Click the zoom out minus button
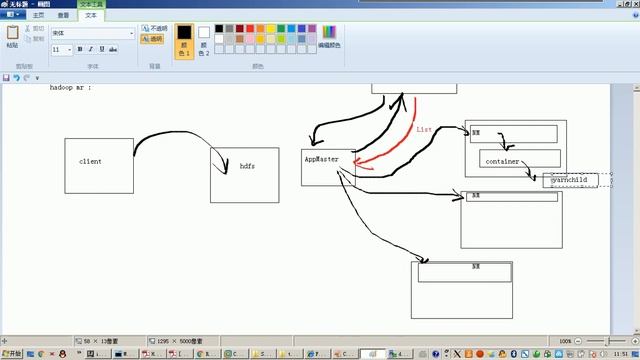This screenshot has width=640, height=360. 578,341
